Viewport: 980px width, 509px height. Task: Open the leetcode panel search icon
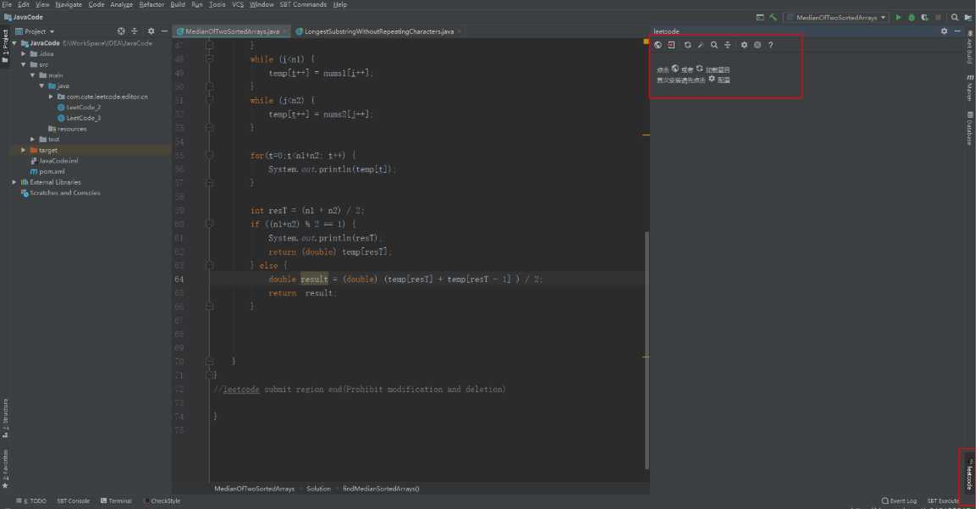coord(713,45)
